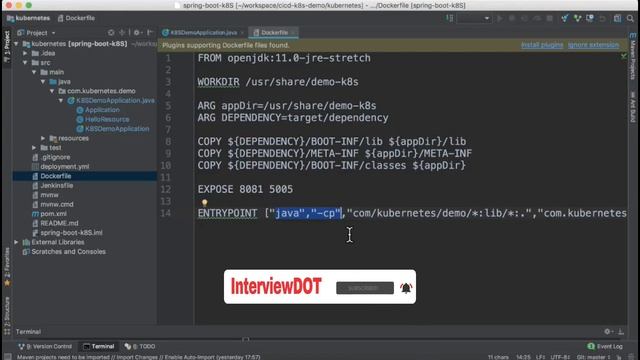Expand External Libraries node arrow

16,242
